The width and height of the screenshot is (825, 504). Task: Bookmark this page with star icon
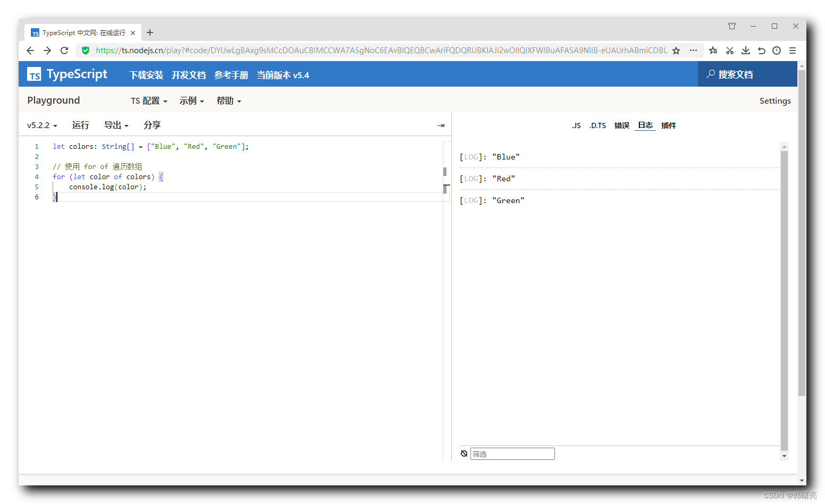pos(676,51)
